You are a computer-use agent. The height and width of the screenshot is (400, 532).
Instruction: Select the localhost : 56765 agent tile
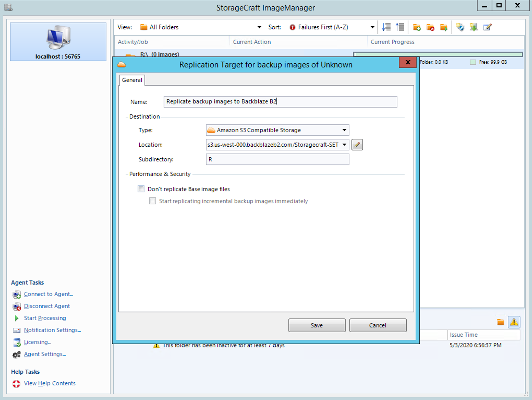[x=58, y=42]
